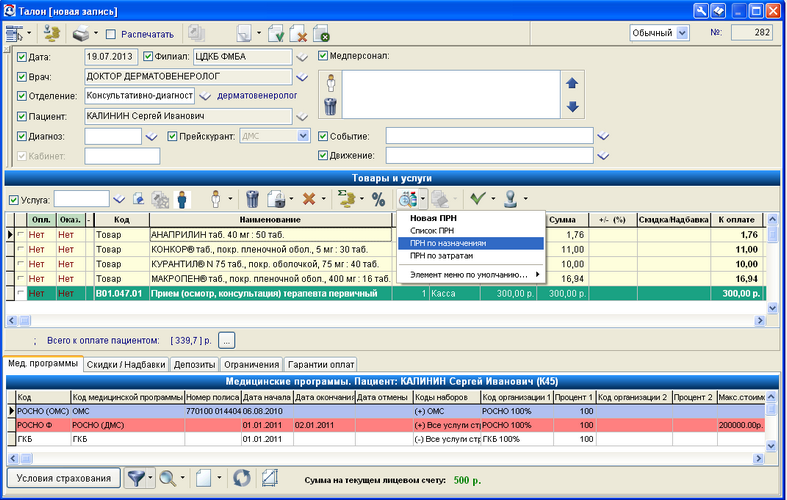Switch to Скидки / Надбавки tab
The width and height of the screenshot is (787, 500).
(126, 365)
